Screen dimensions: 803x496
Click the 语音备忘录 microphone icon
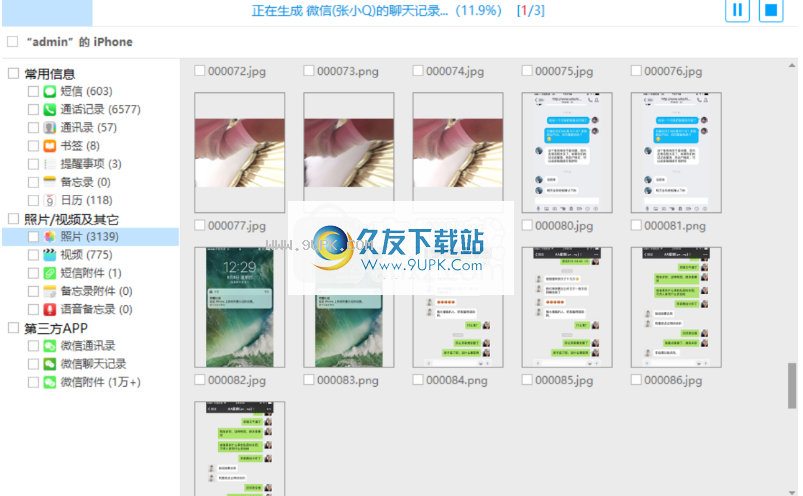[50, 309]
